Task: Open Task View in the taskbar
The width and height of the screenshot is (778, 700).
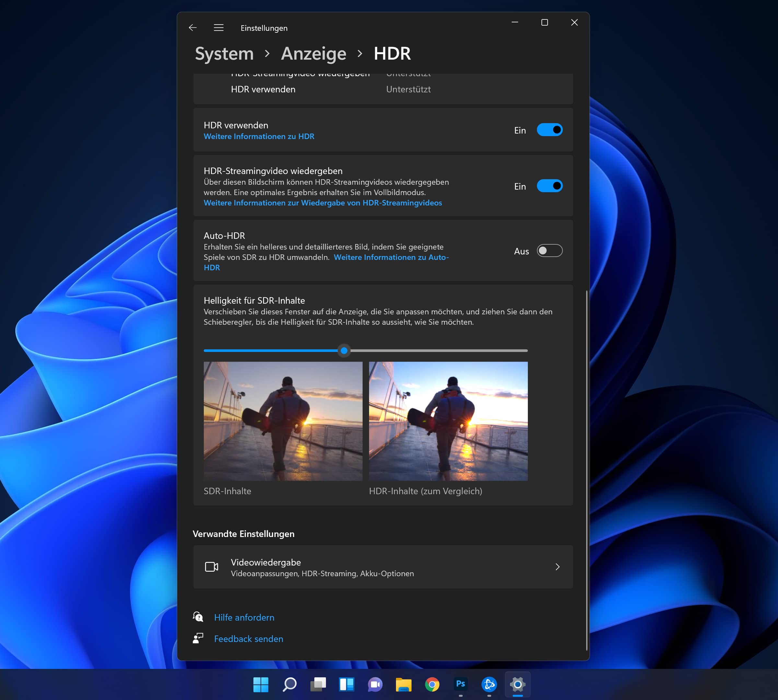Action: tap(318, 684)
